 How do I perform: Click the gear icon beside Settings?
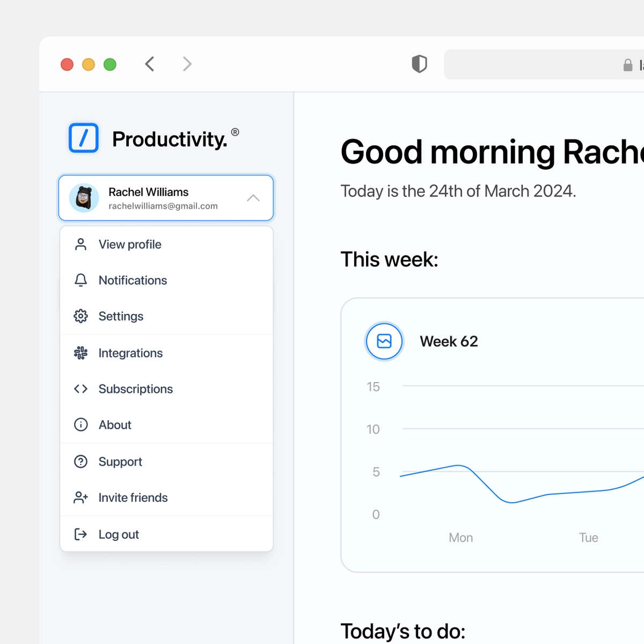(x=80, y=316)
